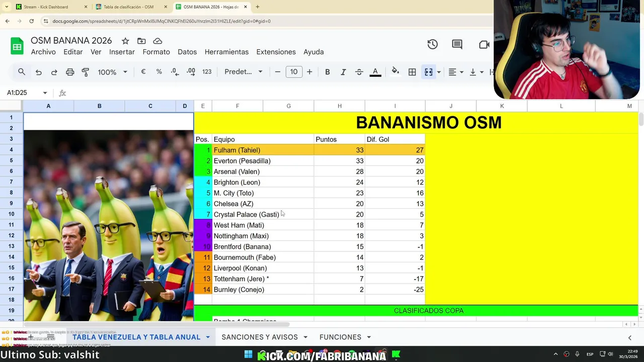This screenshot has width=644, height=362.
Task: Collapse the side panel arrow at bottom right
Action: click(629, 337)
